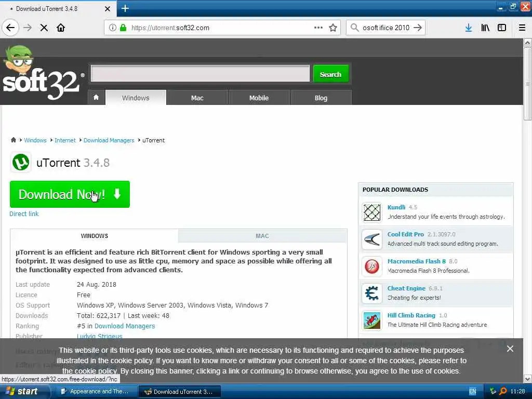The image size is (532, 399).
Task: Select the Mobile navigation tab
Action: 259,98
